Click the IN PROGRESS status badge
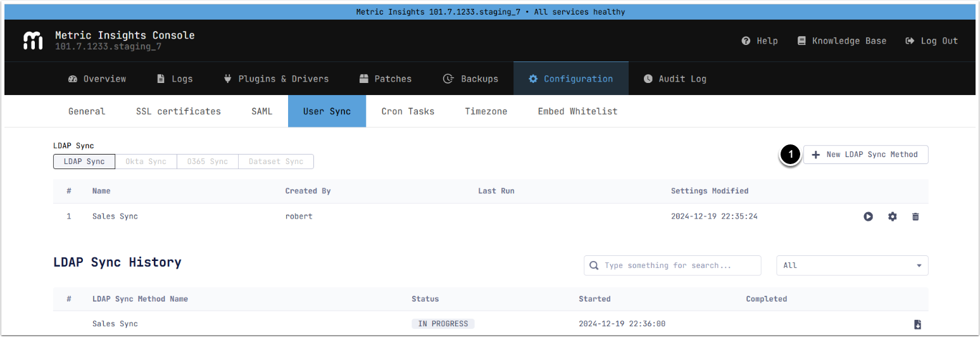 pos(443,324)
